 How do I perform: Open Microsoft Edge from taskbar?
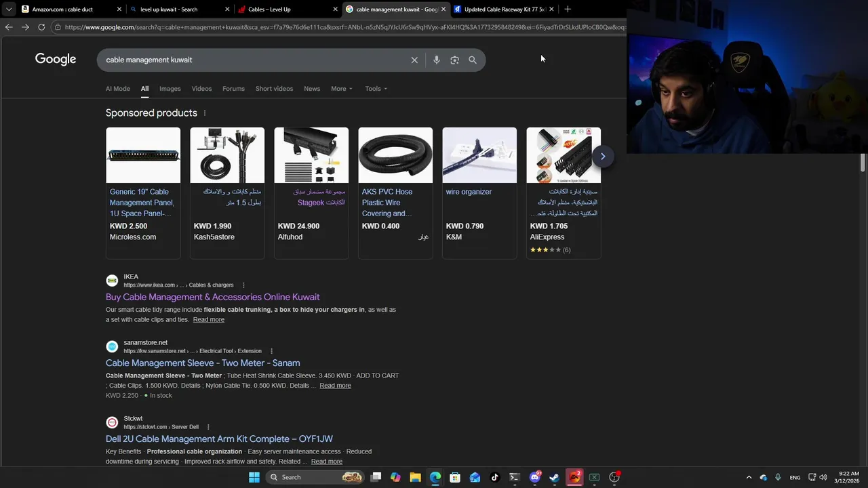point(435,477)
